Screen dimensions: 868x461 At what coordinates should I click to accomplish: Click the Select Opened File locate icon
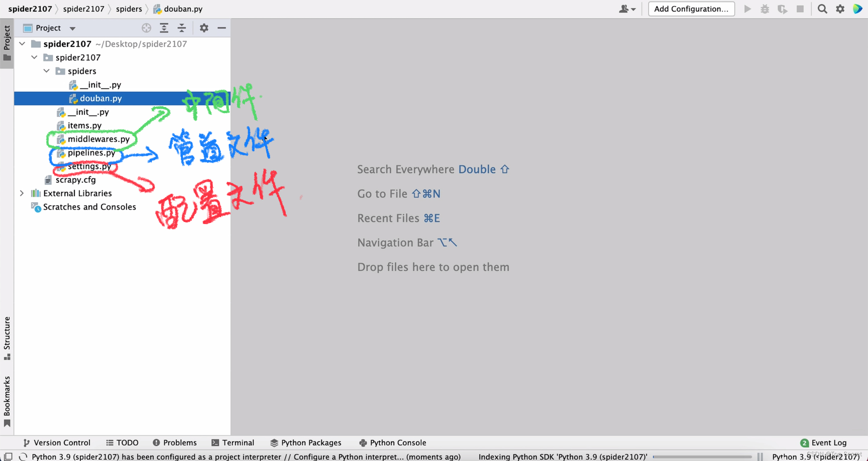tap(146, 28)
